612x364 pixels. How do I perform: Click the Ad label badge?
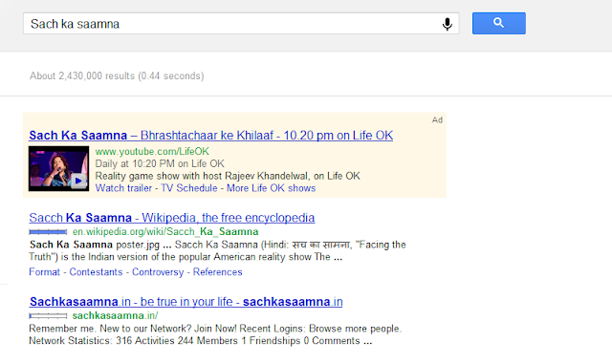[x=437, y=120]
